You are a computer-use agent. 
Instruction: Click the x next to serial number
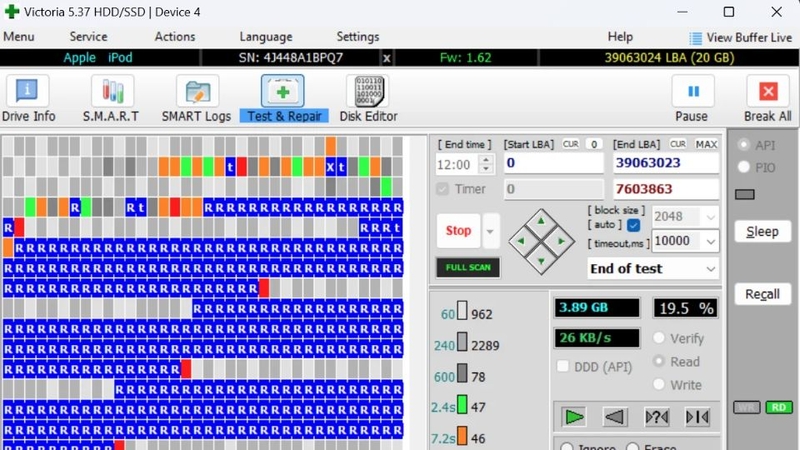(387, 58)
